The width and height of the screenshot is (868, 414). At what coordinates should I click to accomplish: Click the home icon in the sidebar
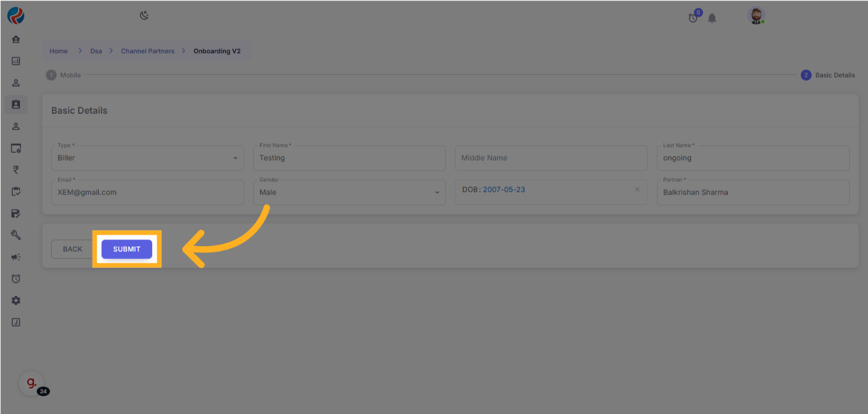point(16,39)
